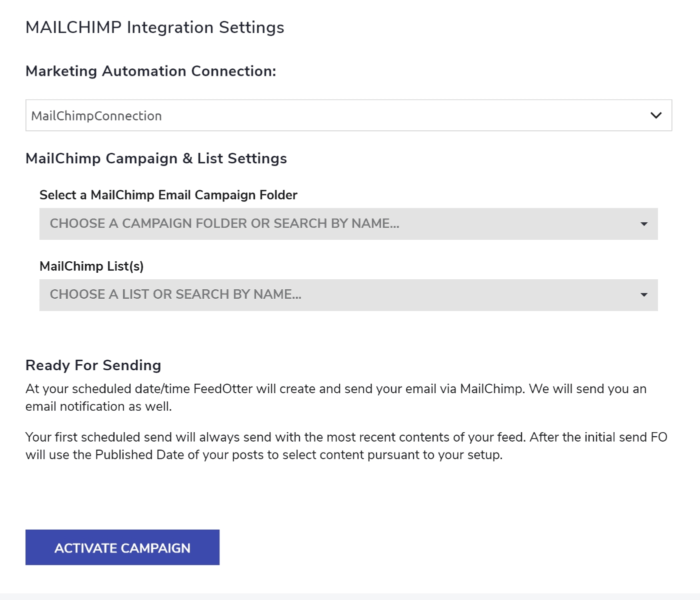Click the paragraph about scheduled date/time sending

click(x=335, y=398)
